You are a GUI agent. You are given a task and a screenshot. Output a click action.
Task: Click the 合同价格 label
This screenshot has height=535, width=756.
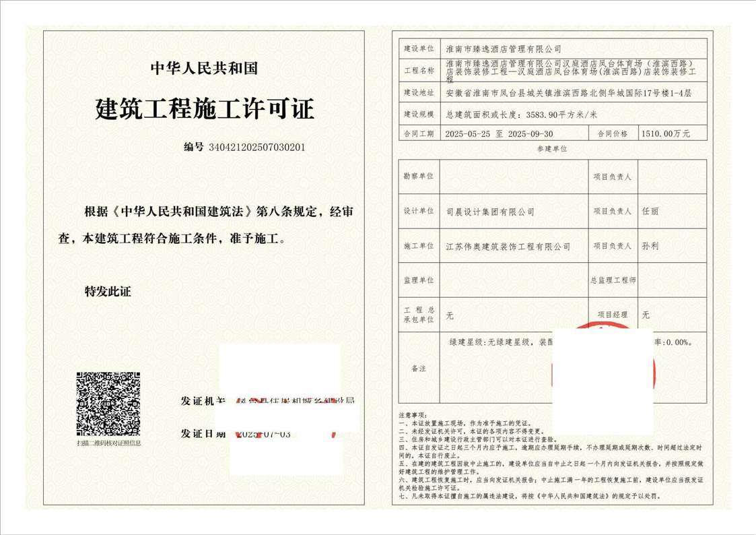coord(613,133)
